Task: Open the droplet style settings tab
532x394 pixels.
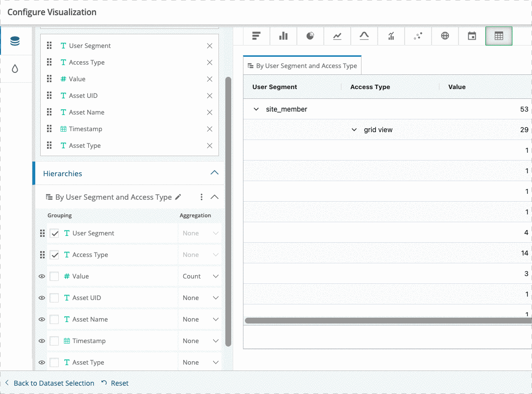Action: [15, 69]
